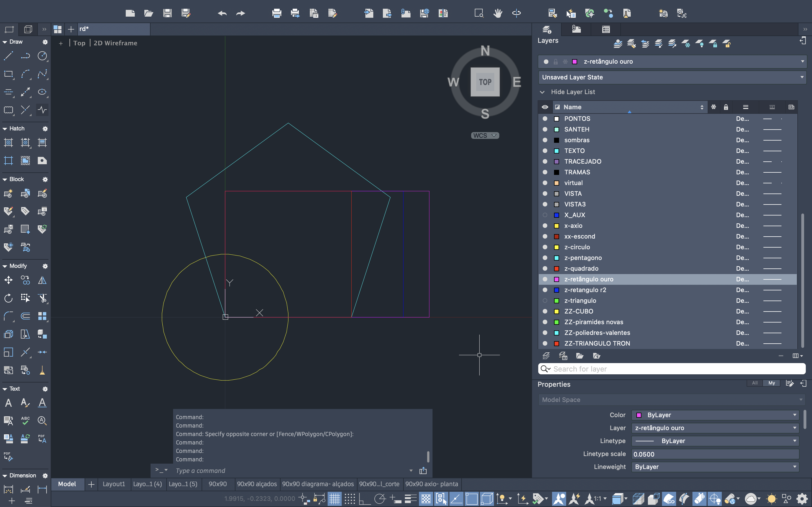Toggle visibility of z-triangulo layer

[x=545, y=301]
